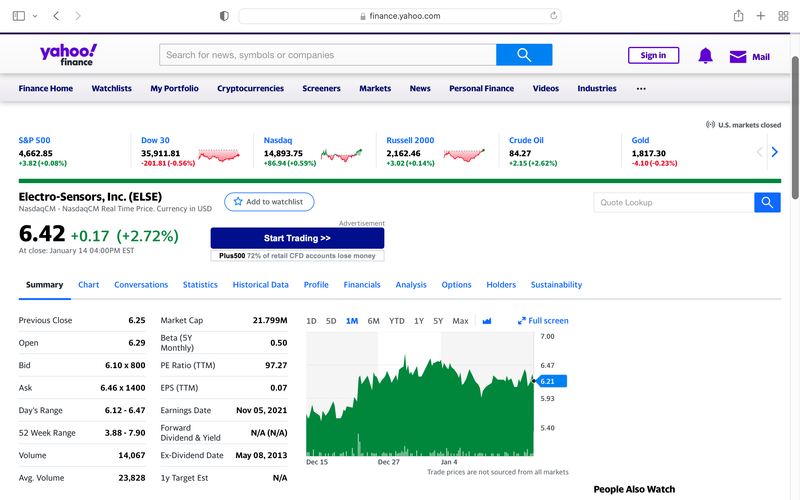Open chart in Full screen

point(543,321)
